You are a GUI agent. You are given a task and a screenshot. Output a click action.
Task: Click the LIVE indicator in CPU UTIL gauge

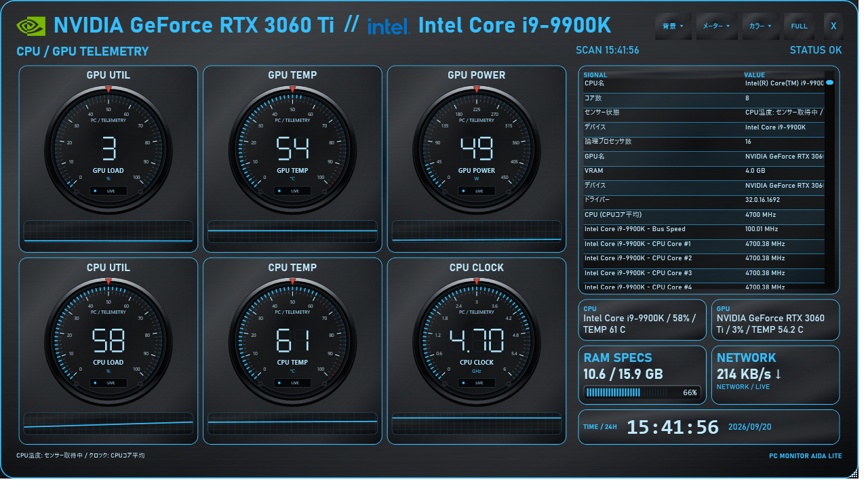click(108, 383)
